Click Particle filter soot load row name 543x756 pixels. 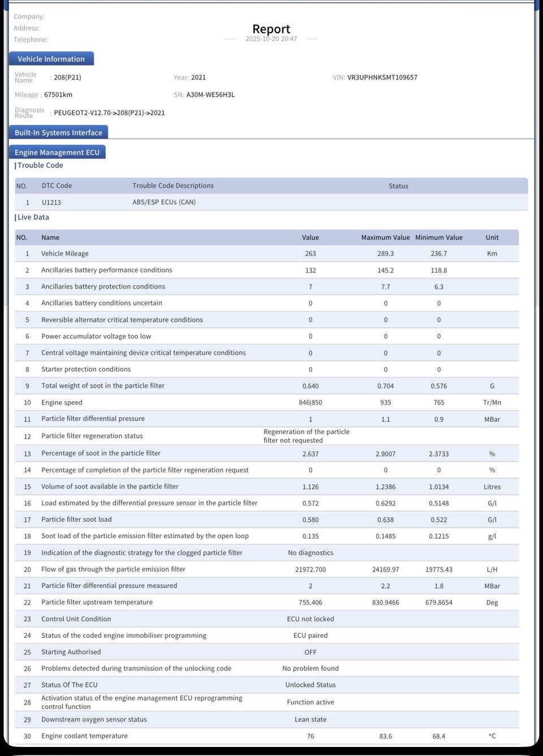tap(76, 519)
